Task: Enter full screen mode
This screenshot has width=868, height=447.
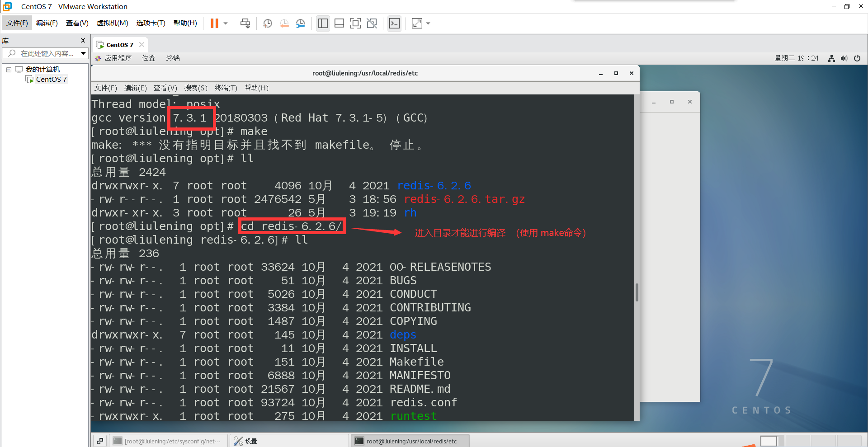Action: [355, 23]
